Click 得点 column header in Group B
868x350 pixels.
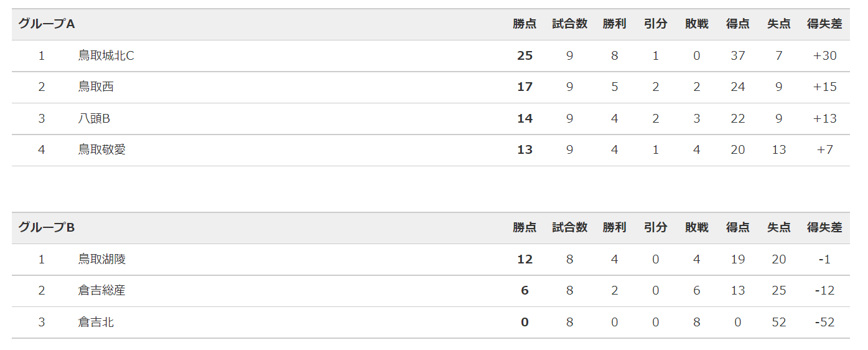pyautogui.click(x=738, y=227)
